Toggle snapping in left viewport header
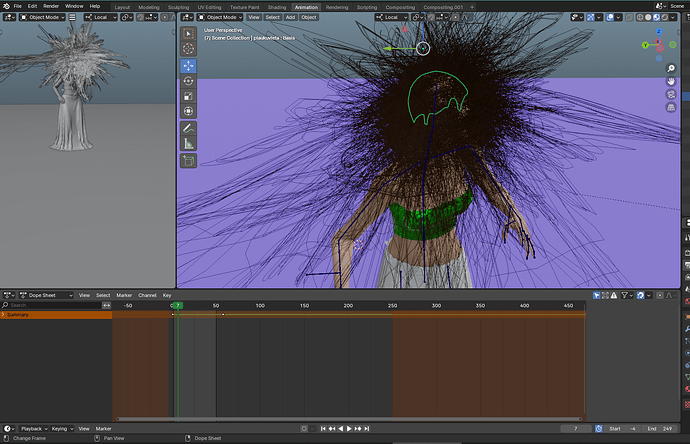Image resolution: width=690 pixels, height=444 pixels. [x=140, y=17]
